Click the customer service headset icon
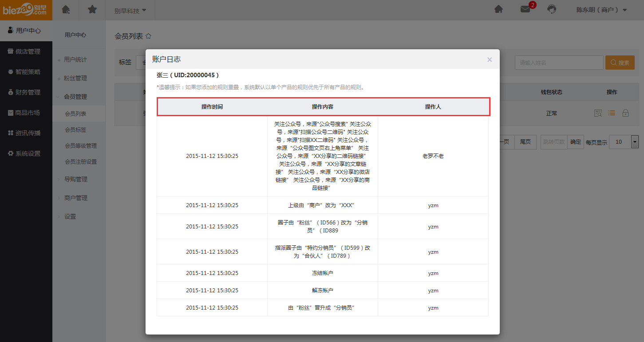 click(x=552, y=9)
